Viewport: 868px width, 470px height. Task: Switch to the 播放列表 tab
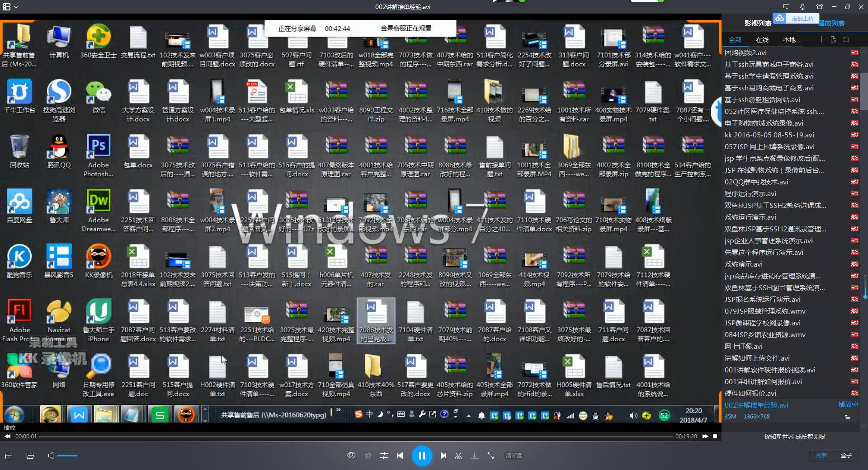coord(832,23)
